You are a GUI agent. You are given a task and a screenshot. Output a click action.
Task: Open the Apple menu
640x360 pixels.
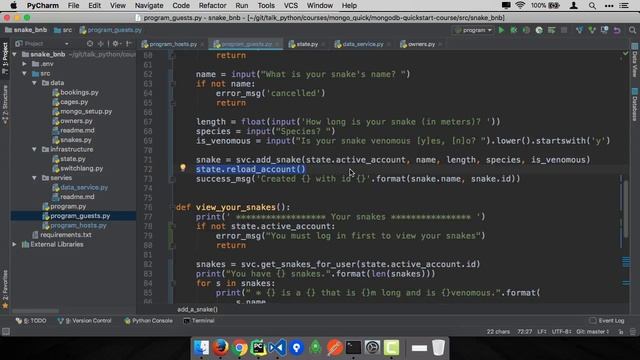click(x=13, y=6)
